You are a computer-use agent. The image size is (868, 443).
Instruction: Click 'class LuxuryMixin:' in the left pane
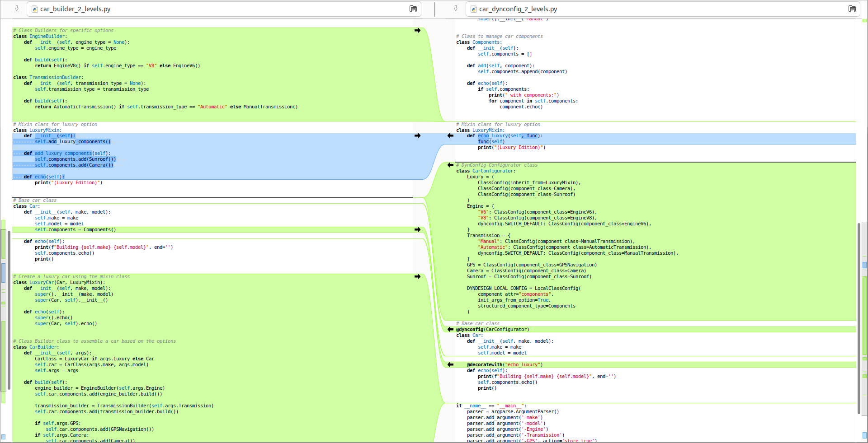(x=37, y=130)
